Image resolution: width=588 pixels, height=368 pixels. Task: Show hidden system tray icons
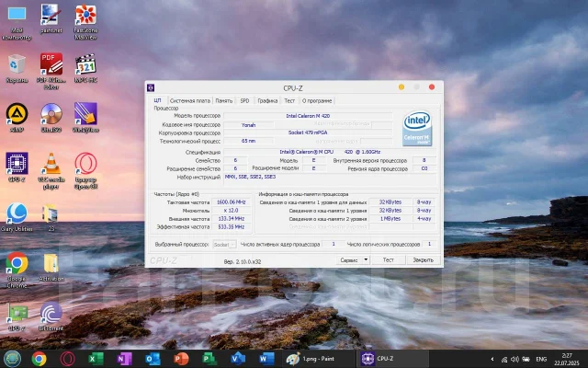click(492, 359)
